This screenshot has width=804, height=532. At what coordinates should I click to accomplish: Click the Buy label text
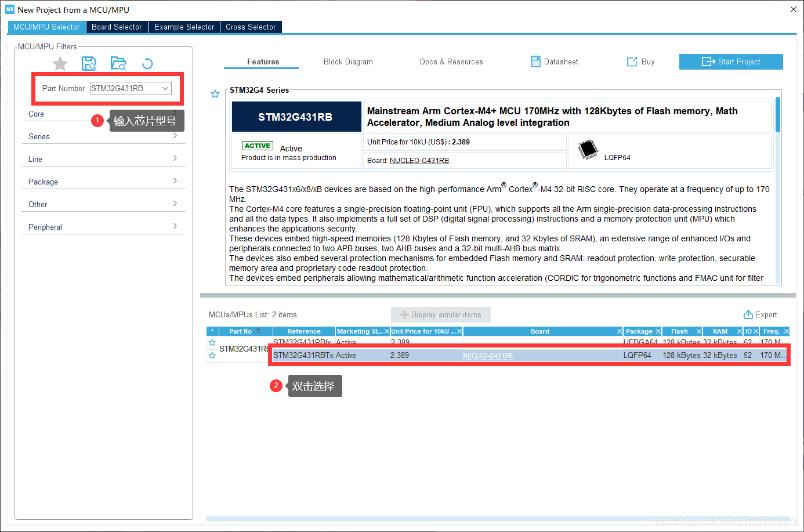tap(648, 61)
